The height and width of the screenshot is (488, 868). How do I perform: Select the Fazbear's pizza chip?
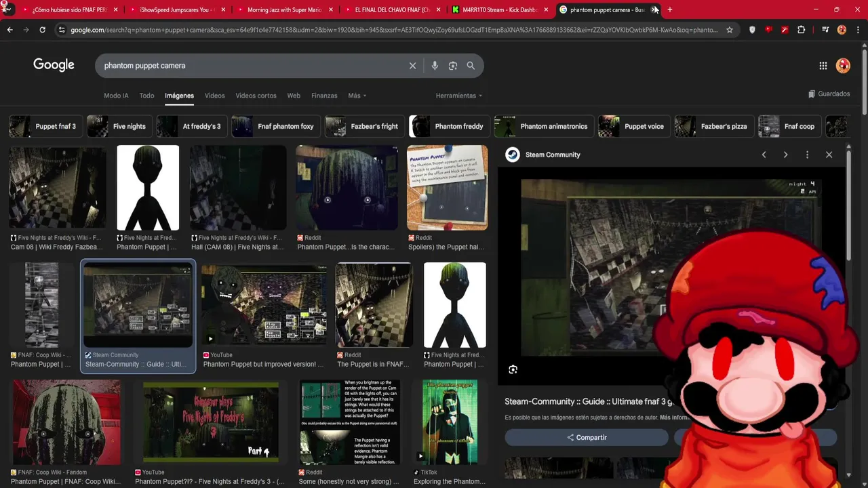714,126
